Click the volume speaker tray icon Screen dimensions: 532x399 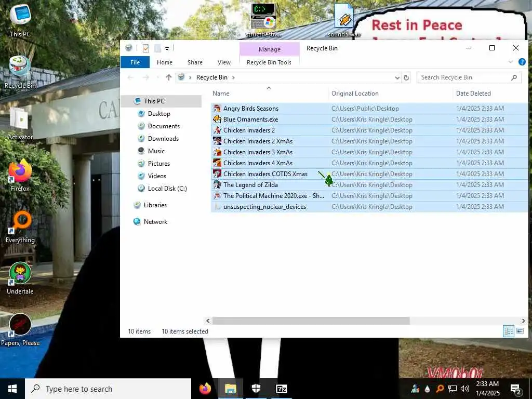pos(465,389)
